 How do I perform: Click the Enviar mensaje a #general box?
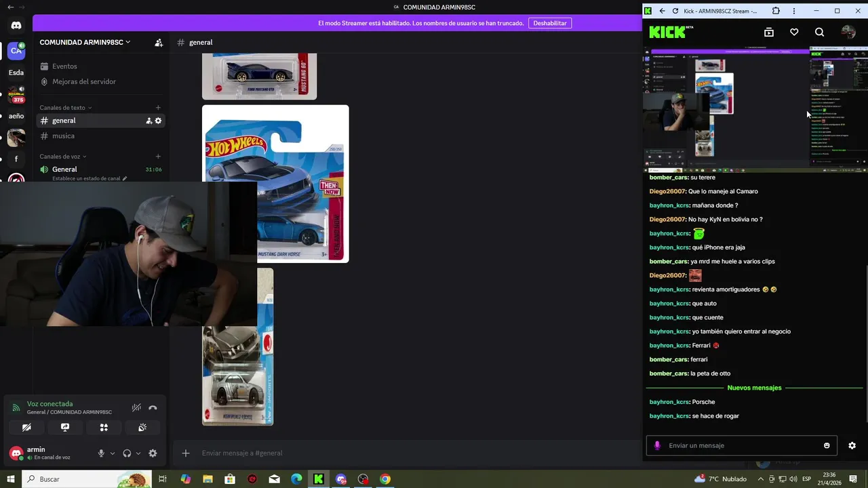[x=407, y=453]
